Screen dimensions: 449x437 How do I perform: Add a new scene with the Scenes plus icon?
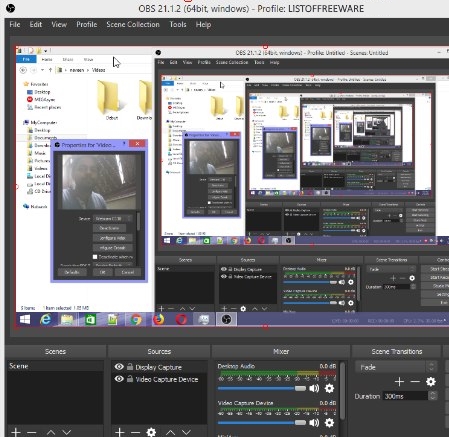coord(16,432)
